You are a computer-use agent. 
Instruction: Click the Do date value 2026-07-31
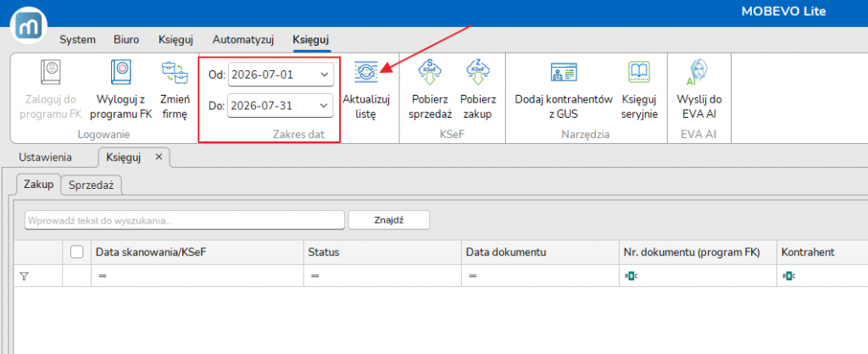click(261, 105)
